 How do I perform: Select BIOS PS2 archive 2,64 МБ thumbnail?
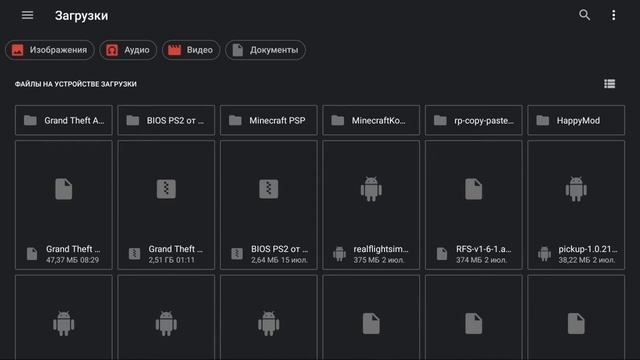pyautogui.click(x=269, y=189)
